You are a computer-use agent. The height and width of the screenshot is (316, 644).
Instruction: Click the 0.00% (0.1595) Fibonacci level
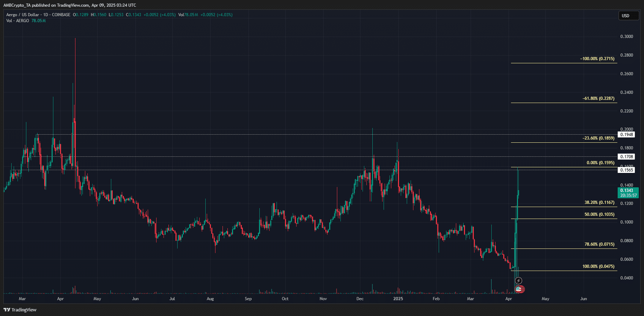600,163
